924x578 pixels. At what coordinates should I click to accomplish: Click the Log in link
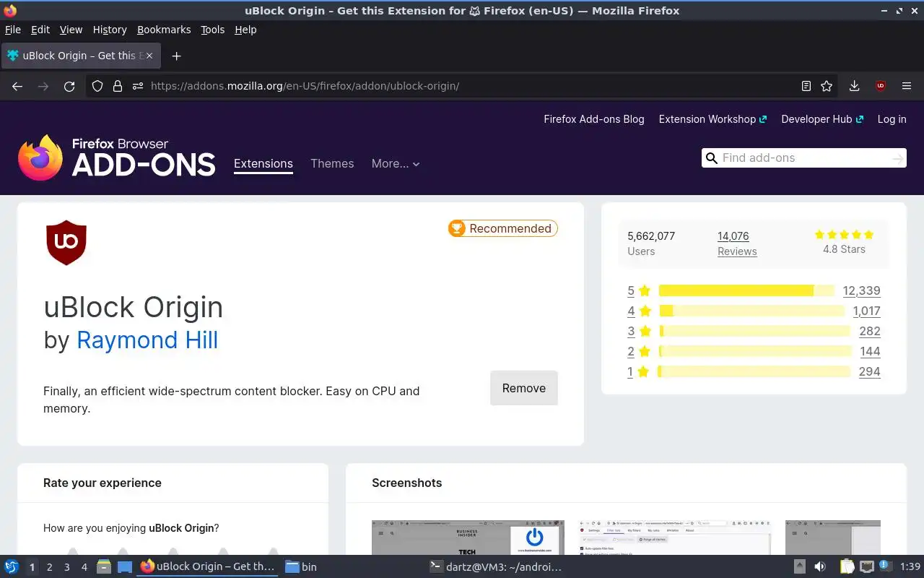[892, 119]
